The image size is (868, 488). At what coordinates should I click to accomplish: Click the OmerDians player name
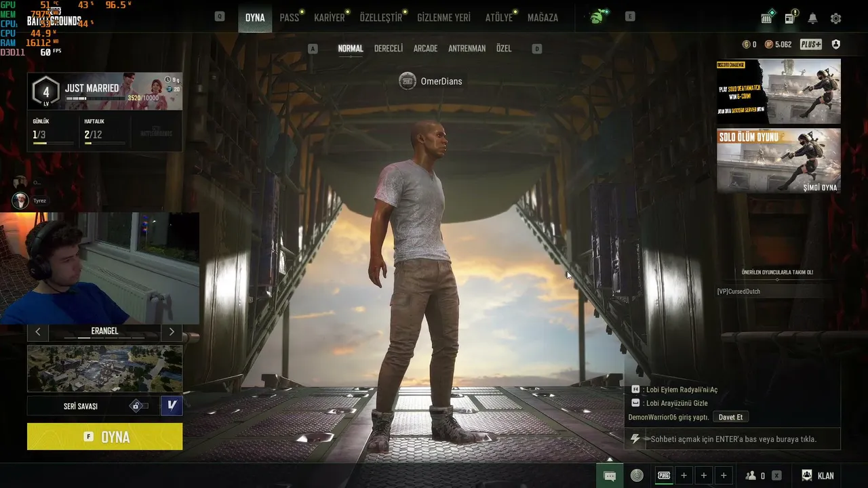pos(441,81)
